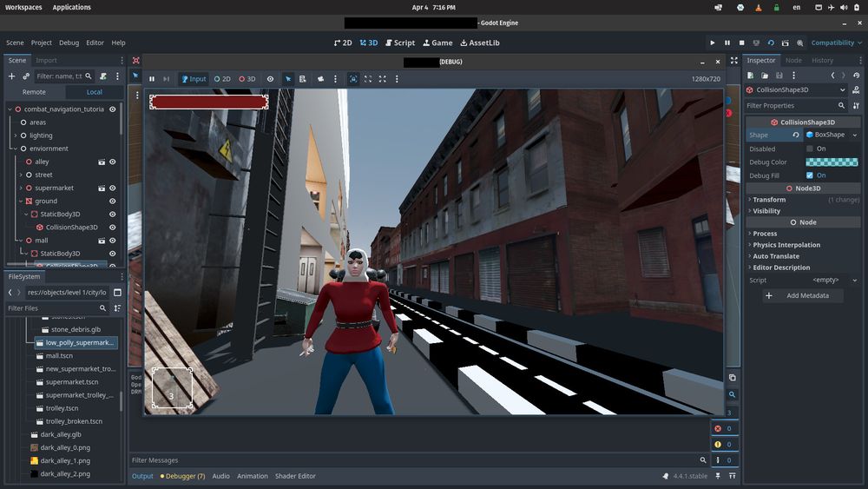Switch to the AssetLib workspace
Image resolution: width=868 pixels, height=489 pixels.
click(480, 43)
